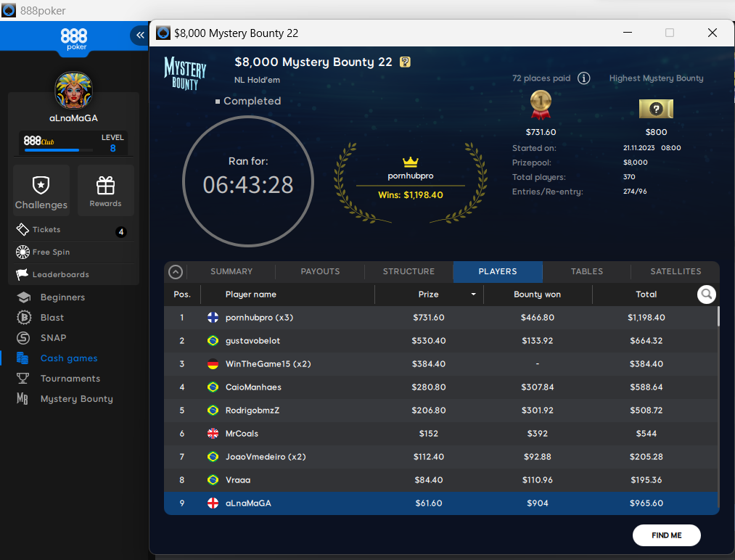Select highlighted player aLnaMaGA in table
Screen dimensions: 735x560
[x=440, y=503]
